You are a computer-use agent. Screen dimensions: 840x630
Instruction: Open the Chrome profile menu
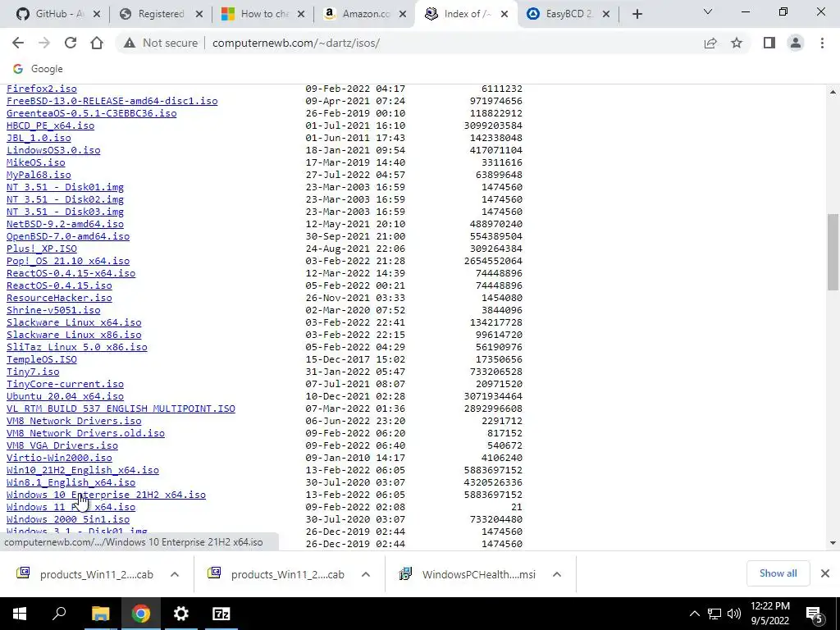coord(796,43)
